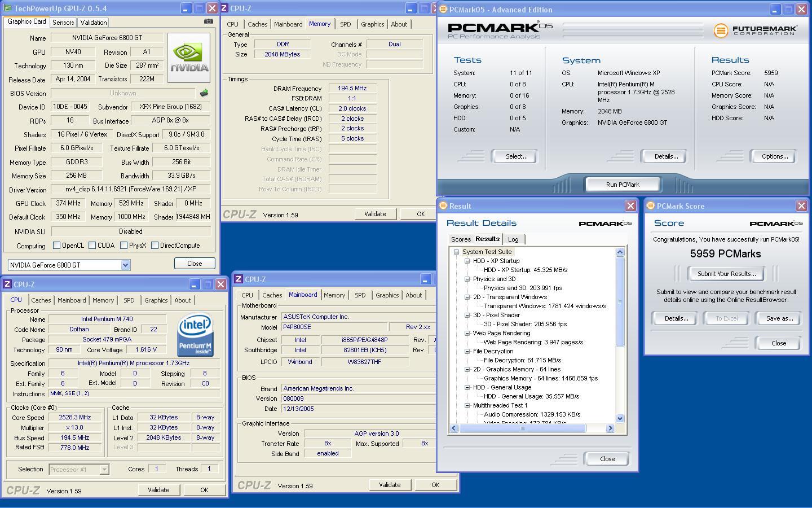The image size is (812, 508).
Task: Click Submit Your Results button
Action: tap(726, 274)
